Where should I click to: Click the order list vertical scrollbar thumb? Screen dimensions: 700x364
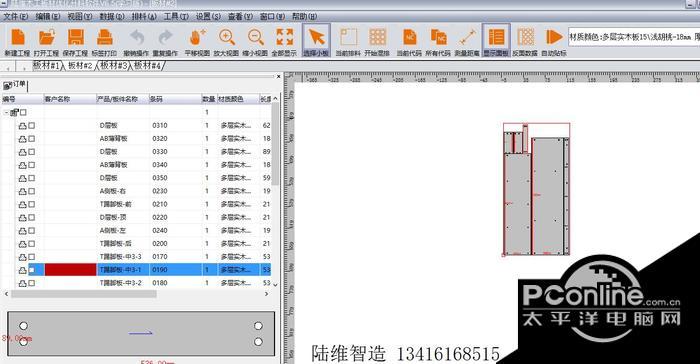(275, 144)
